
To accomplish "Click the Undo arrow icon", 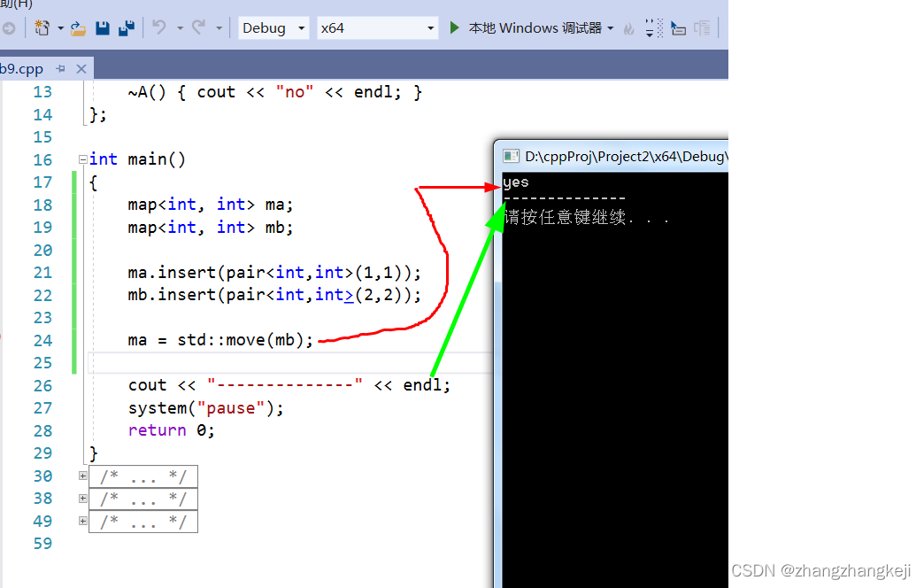I will (159, 27).
